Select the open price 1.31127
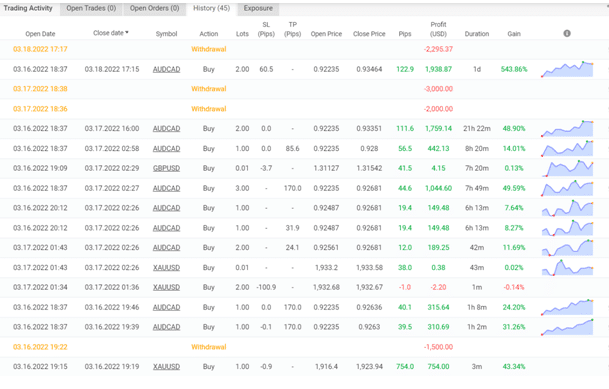Image resolution: width=609 pixels, height=389 pixels. [x=326, y=168]
